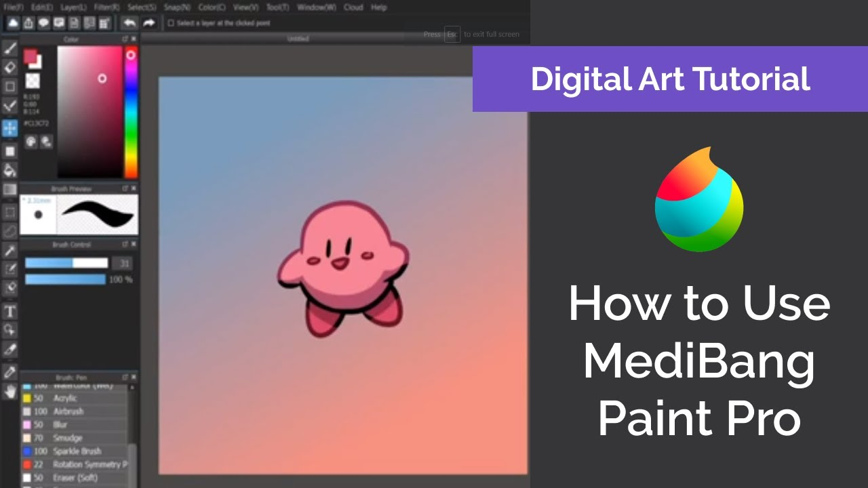
Task: Select the Bucket fill tool
Action: 10,169
